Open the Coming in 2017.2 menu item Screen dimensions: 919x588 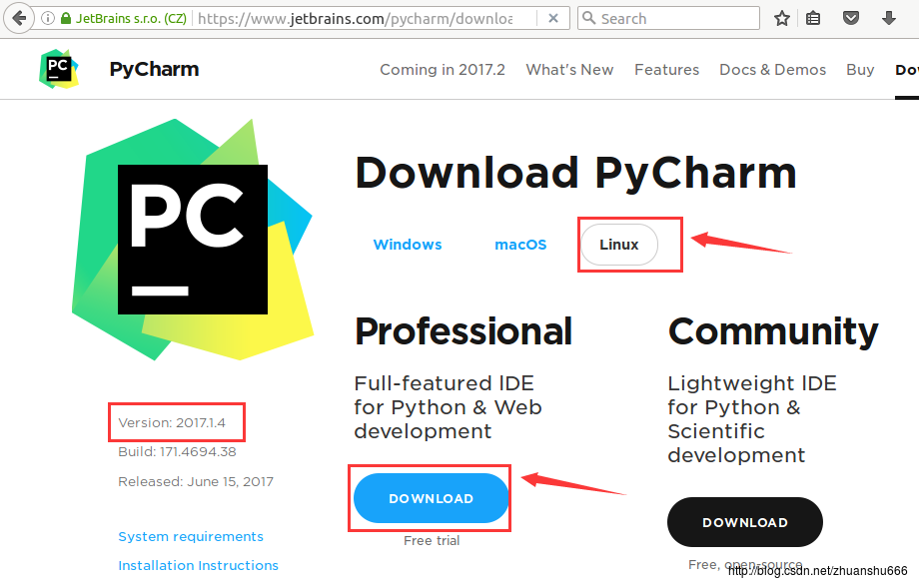[442, 69]
